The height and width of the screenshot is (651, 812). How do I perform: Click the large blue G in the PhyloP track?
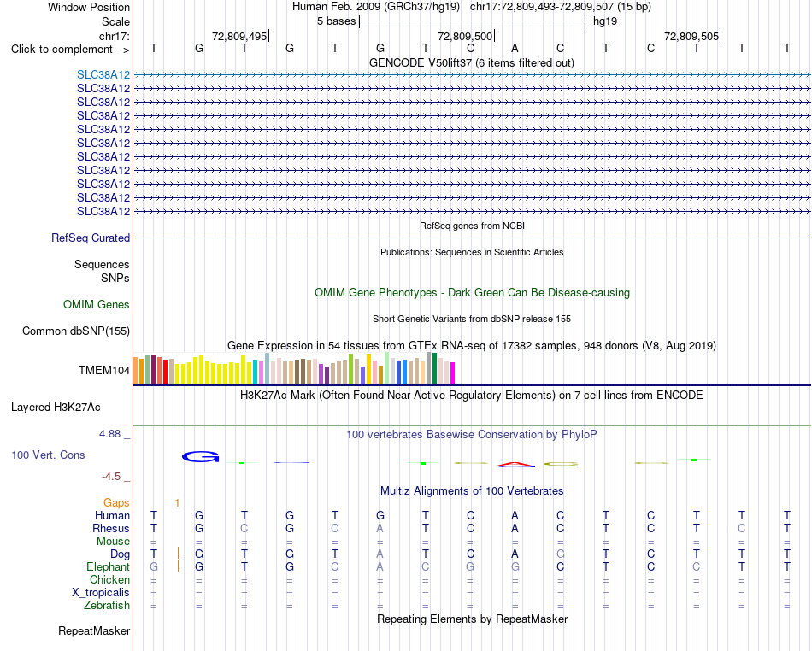pos(200,456)
